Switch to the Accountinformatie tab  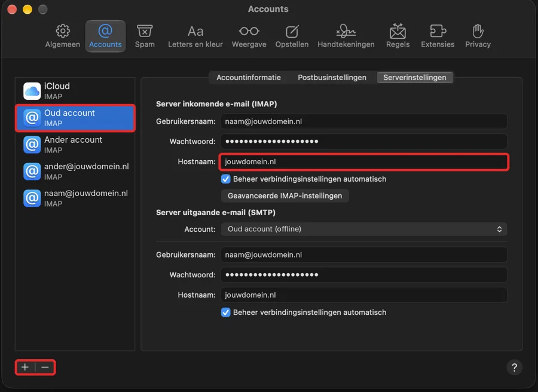pos(249,78)
